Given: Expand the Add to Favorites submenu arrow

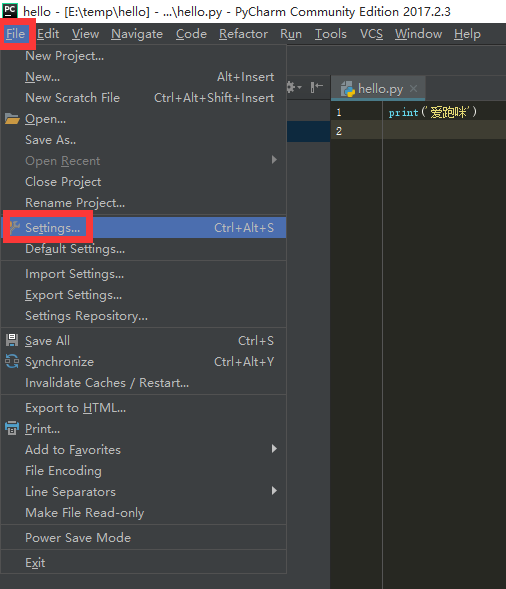Looking at the screenshot, I should (274, 449).
